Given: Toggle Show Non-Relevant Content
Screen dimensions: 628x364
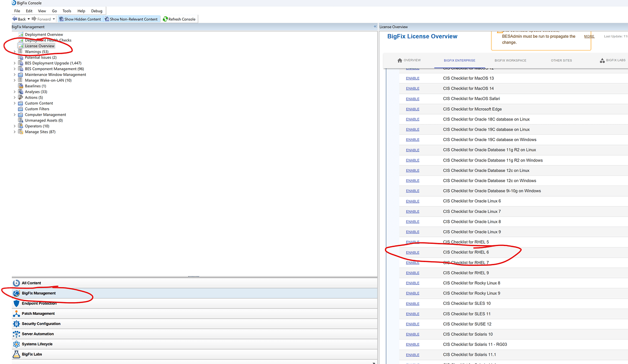Looking at the screenshot, I should pyautogui.click(x=132, y=19).
